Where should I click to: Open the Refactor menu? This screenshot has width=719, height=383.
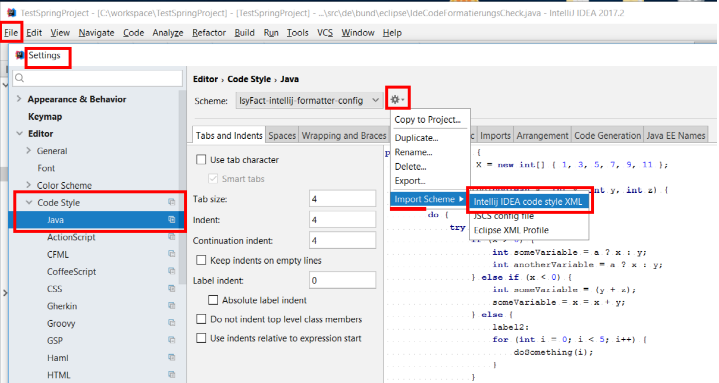click(209, 33)
